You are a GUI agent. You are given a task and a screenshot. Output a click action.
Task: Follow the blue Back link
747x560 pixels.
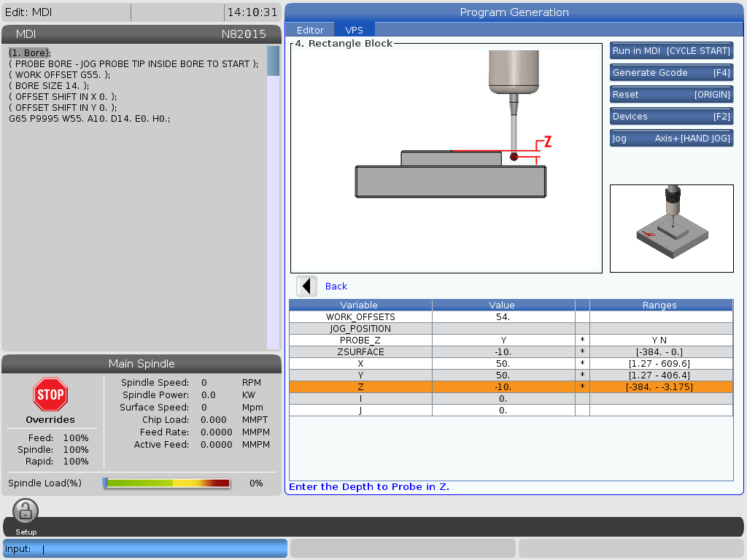[x=336, y=286]
